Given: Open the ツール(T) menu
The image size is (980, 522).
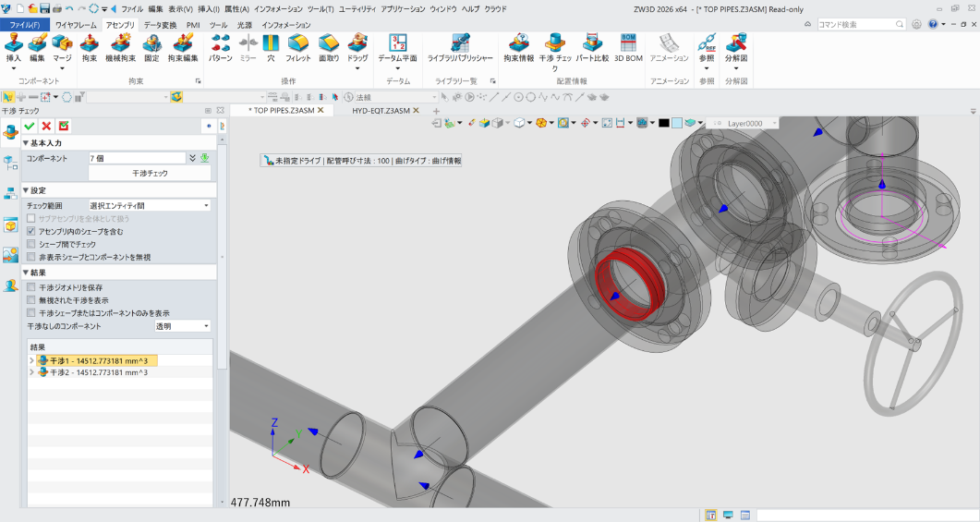Looking at the screenshot, I should click(x=321, y=8).
